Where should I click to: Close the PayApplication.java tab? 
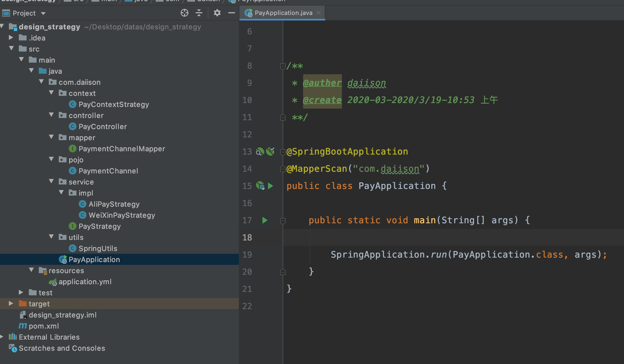(319, 13)
